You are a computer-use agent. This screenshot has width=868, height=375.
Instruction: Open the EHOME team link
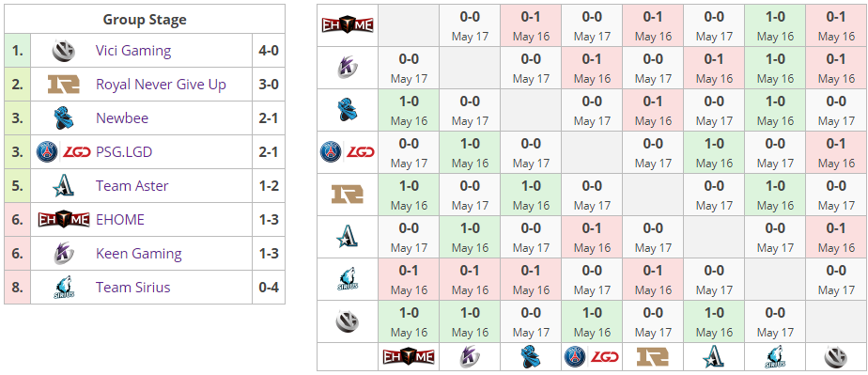[x=120, y=220]
